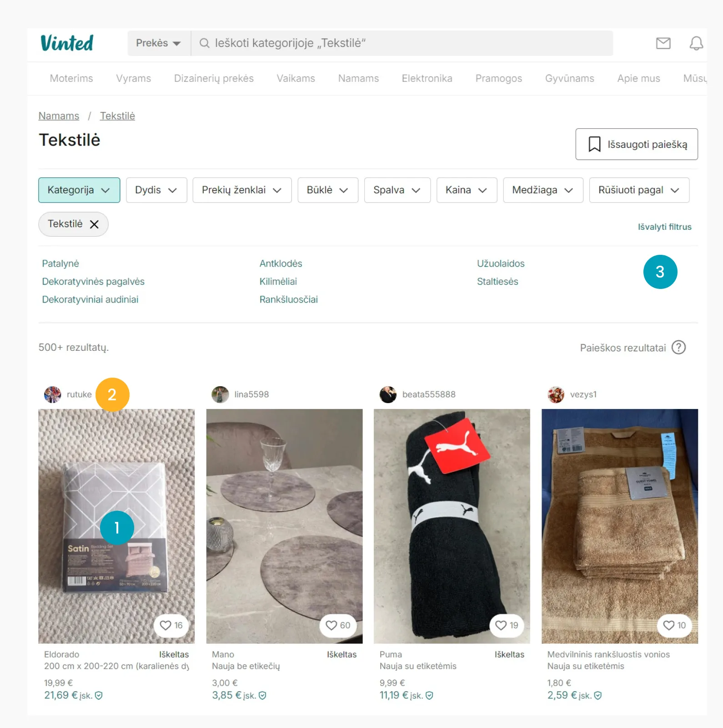The width and height of the screenshot is (723, 728).
Task: Open the Prekės search type dropdown
Action: point(159,43)
